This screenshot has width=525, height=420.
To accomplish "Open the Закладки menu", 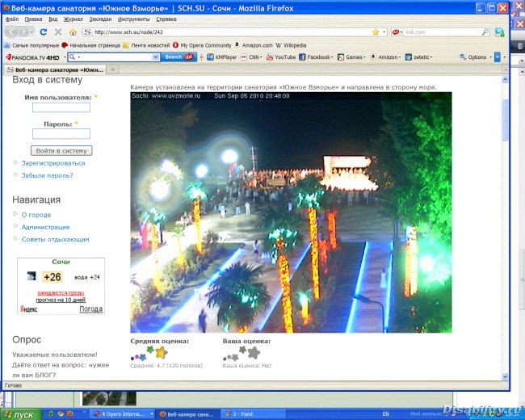I will click(x=99, y=18).
